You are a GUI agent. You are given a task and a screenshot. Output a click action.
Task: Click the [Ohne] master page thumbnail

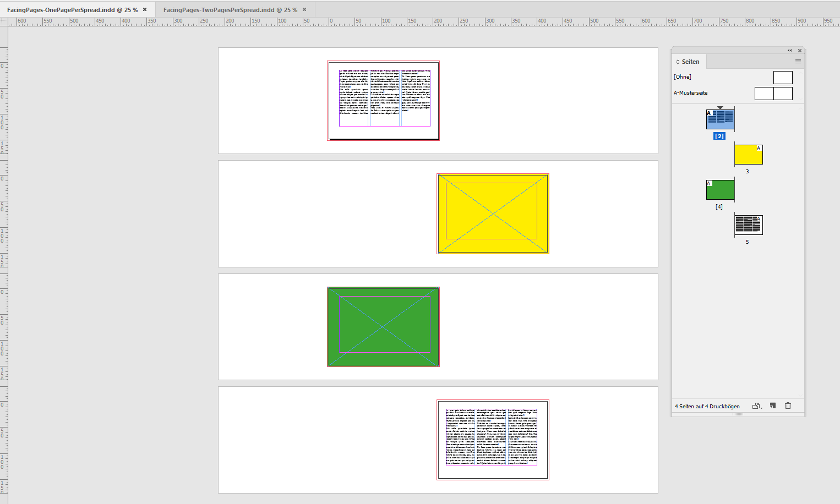click(x=783, y=78)
